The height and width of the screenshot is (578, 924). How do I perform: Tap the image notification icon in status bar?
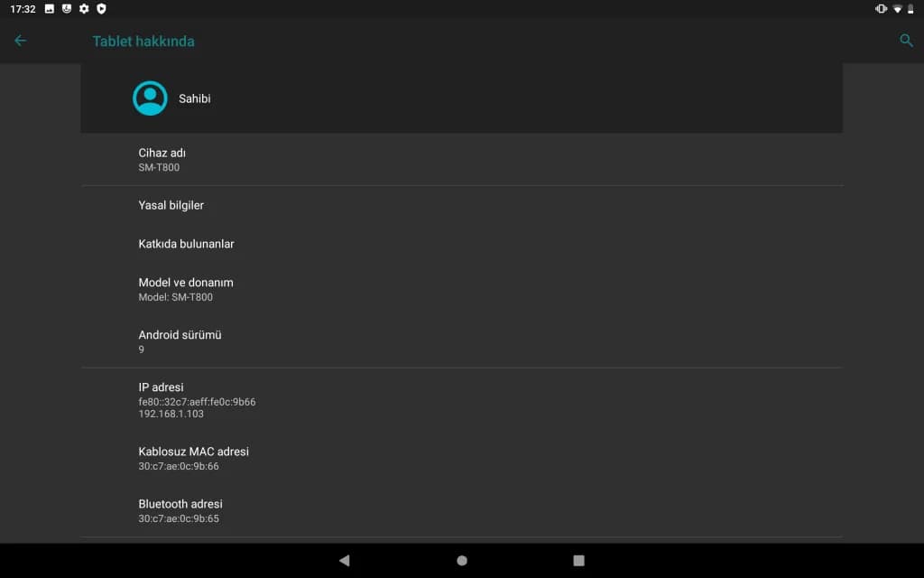50,9
